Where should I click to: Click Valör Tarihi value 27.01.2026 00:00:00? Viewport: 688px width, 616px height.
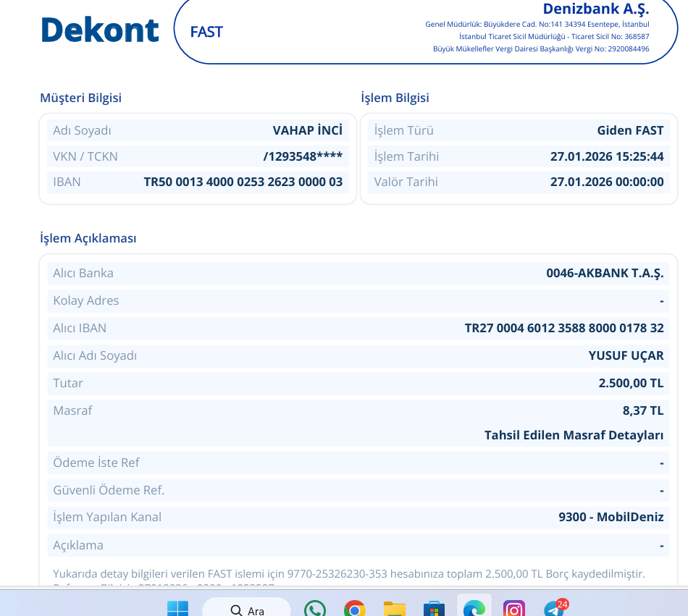point(607,182)
